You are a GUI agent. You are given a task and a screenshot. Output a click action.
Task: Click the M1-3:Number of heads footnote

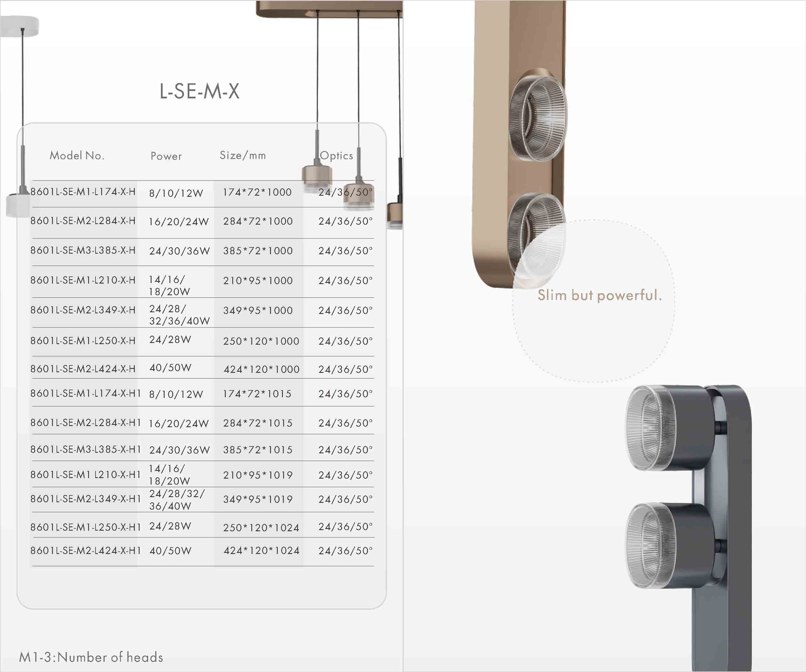pos(91,657)
